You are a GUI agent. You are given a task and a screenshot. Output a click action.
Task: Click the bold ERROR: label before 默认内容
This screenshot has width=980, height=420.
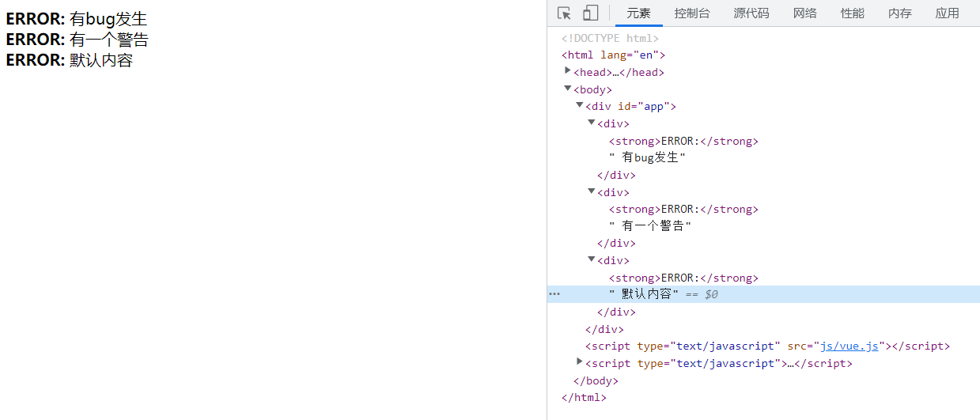(35, 60)
